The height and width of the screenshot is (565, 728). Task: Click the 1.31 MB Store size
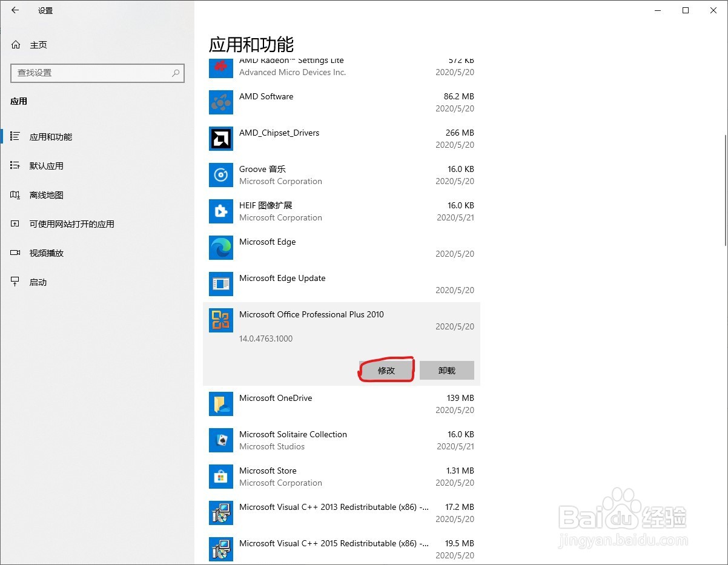pos(460,471)
